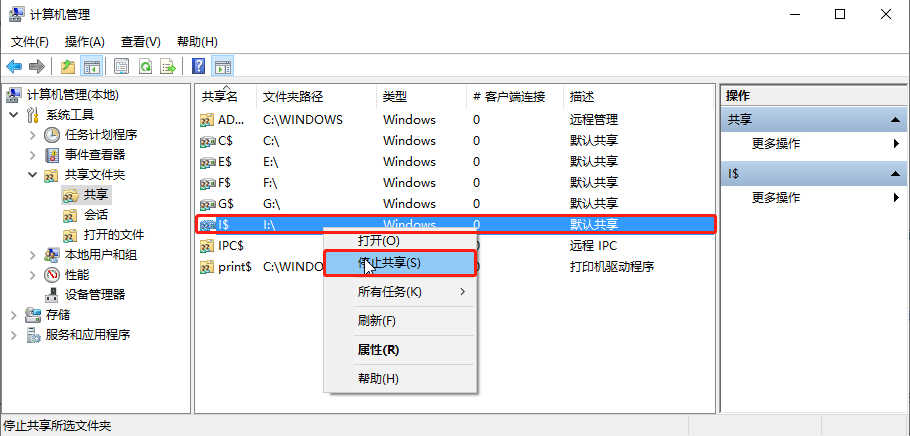
Task: Click the share icon of the G$ row
Action: [x=207, y=204]
